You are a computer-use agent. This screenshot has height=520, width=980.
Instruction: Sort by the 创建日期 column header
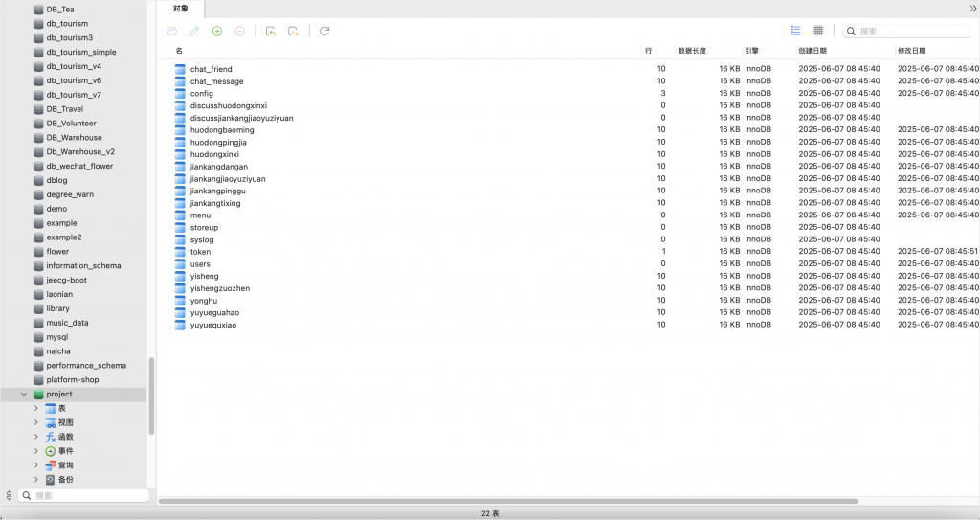coord(813,50)
